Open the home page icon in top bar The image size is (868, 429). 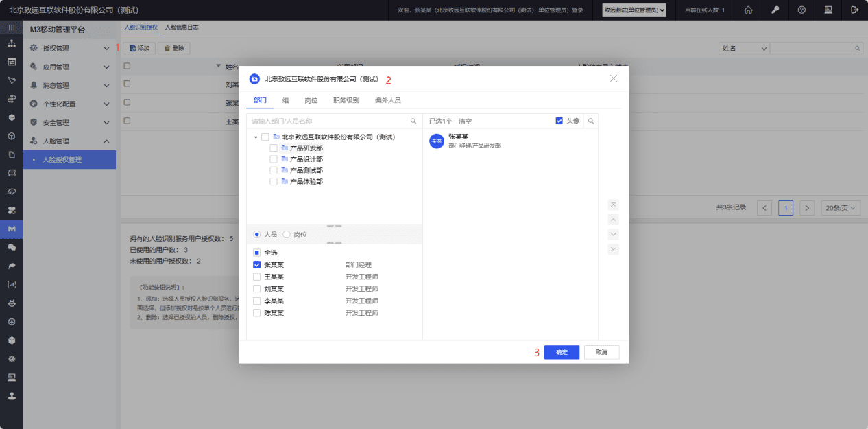tap(748, 10)
